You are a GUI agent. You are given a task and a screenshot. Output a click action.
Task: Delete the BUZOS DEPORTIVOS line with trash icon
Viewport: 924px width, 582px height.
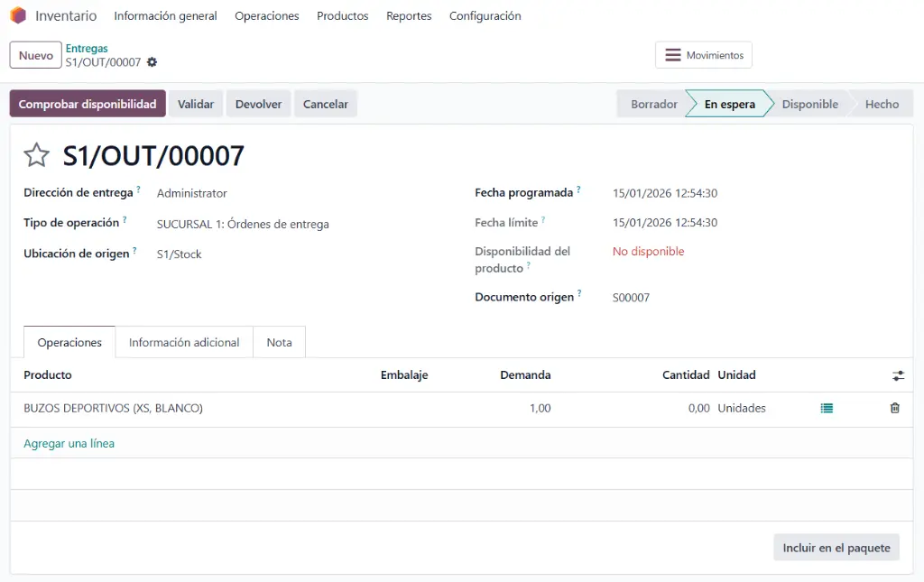pos(894,408)
